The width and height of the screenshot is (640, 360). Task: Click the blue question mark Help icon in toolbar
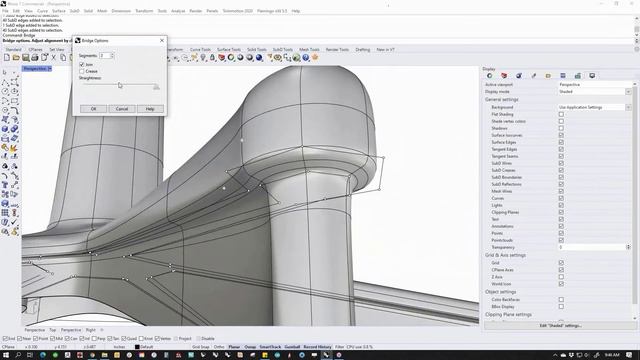306,58
